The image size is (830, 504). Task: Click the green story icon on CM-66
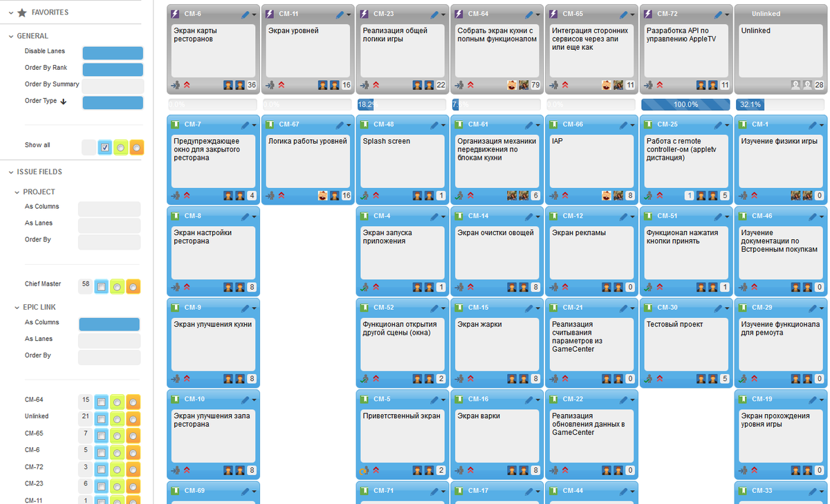(553, 124)
